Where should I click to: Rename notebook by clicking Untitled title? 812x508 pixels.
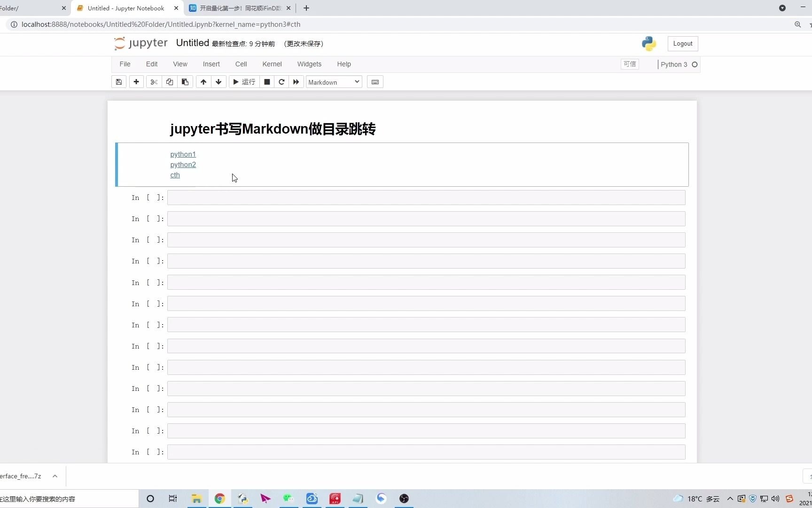(x=193, y=43)
